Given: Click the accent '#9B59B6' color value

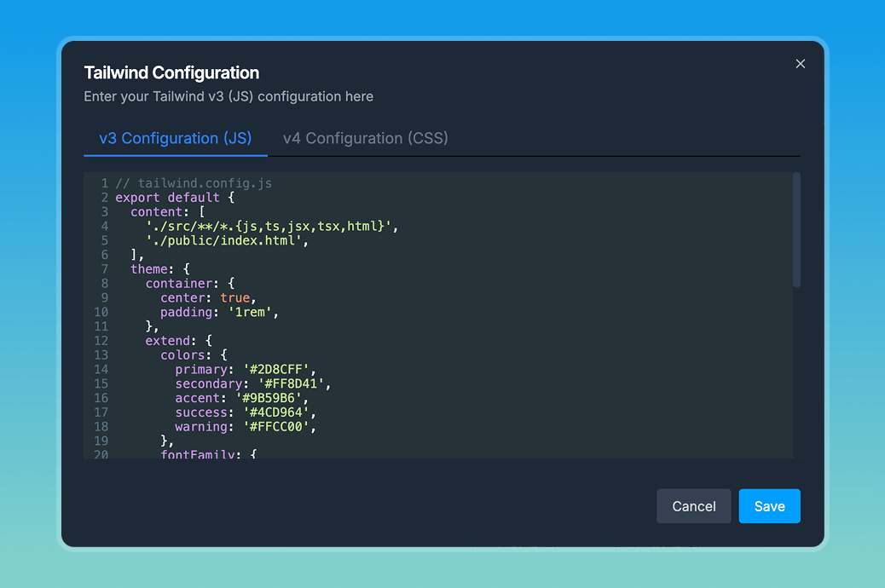Looking at the screenshot, I should (x=269, y=398).
